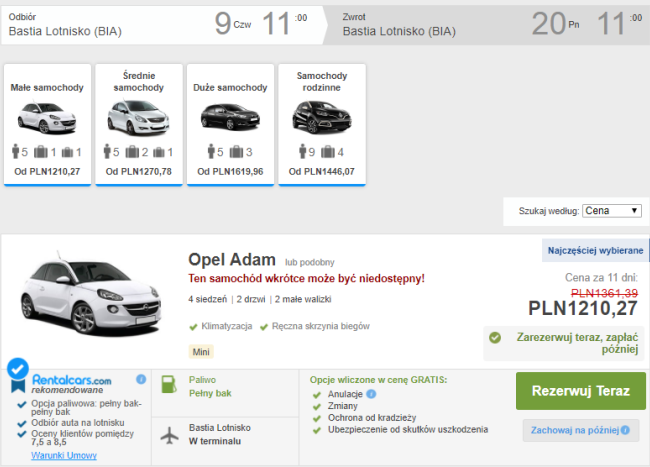Viewport: 650px width, 467px height.
Task: Click price Od PLN1270,78
Action: click(139, 172)
